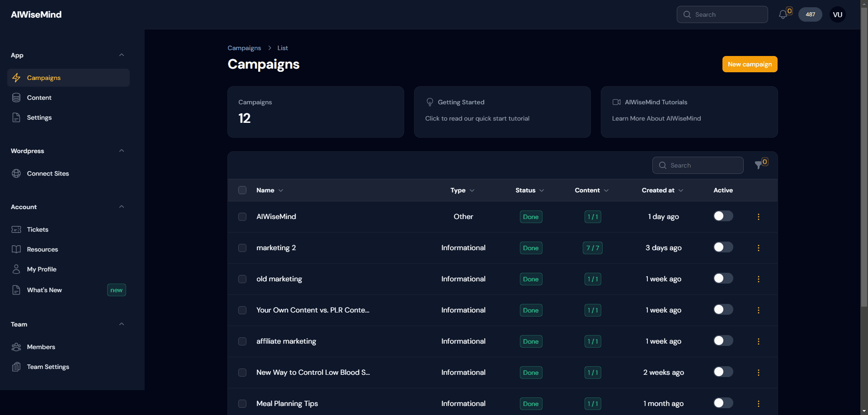This screenshot has height=415, width=868.
Task: Click the Resources book icon
Action: tap(16, 249)
